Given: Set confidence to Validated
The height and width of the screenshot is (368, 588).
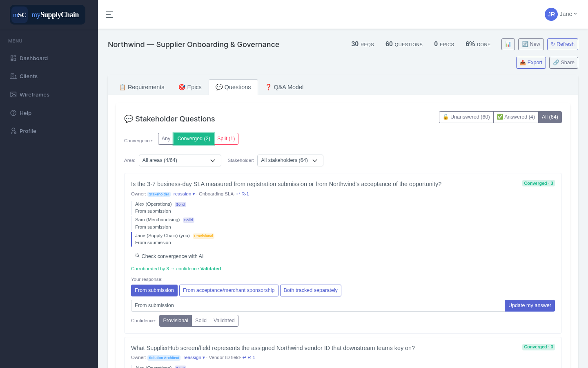Looking at the screenshot, I should [x=224, y=321].
